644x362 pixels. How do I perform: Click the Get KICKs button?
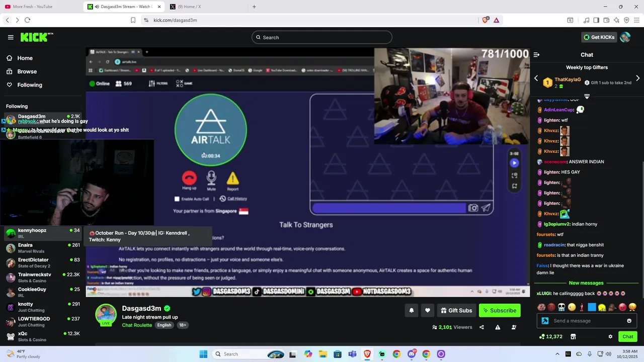click(x=599, y=37)
